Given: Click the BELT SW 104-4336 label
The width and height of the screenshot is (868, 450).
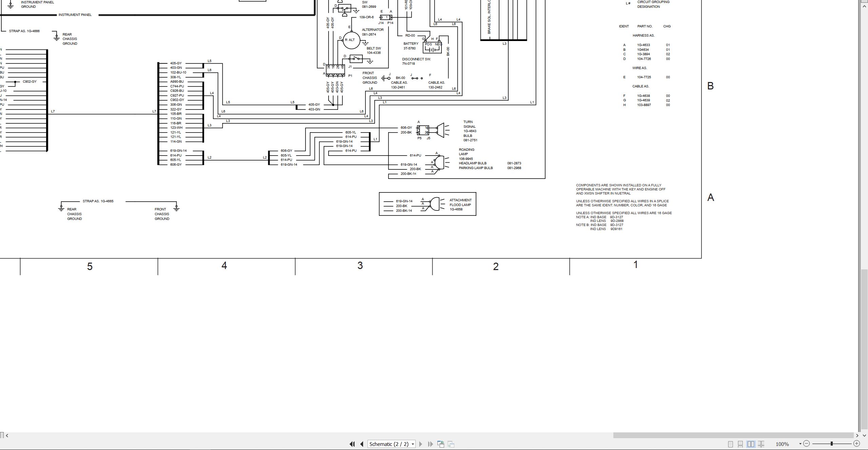Looking at the screenshot, I should 374,50.
